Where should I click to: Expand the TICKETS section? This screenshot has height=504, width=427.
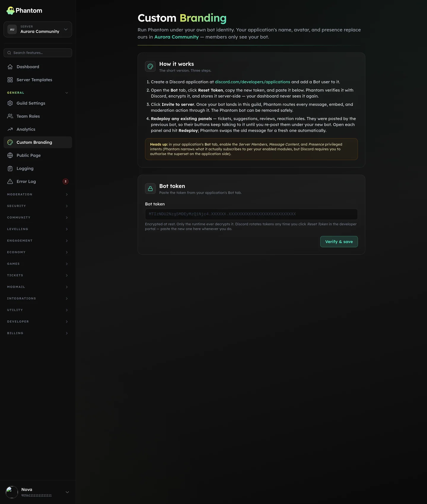[38, 275]
